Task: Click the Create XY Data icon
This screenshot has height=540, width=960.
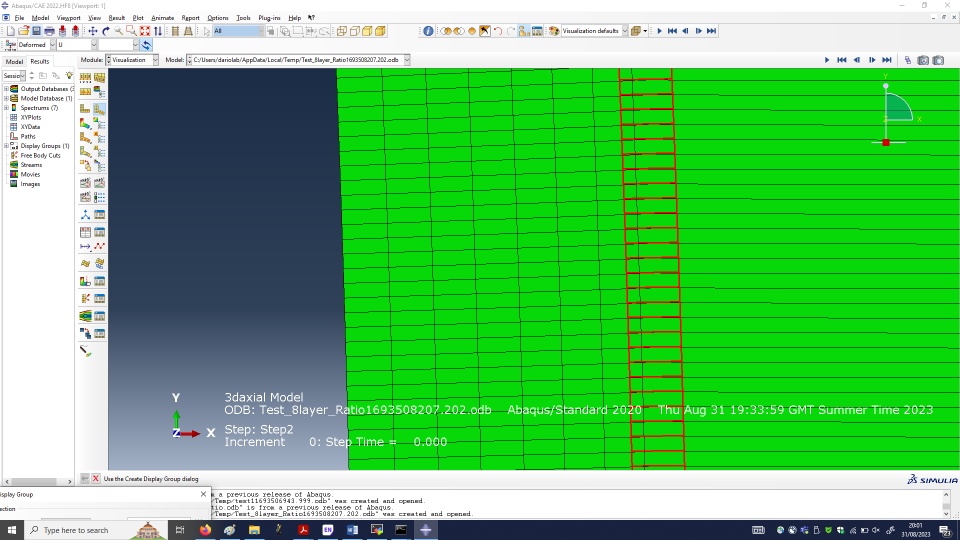Action: click(x=85, y=232)
